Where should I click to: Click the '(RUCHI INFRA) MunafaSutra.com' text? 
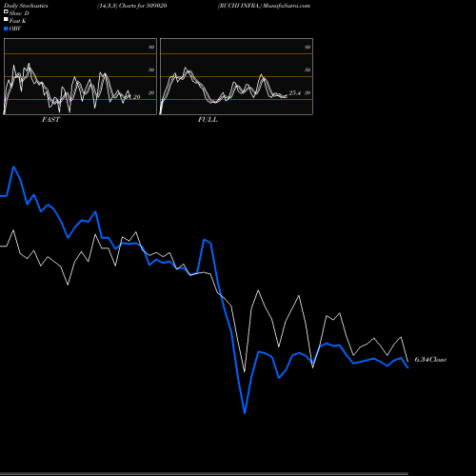pos(264,6)
